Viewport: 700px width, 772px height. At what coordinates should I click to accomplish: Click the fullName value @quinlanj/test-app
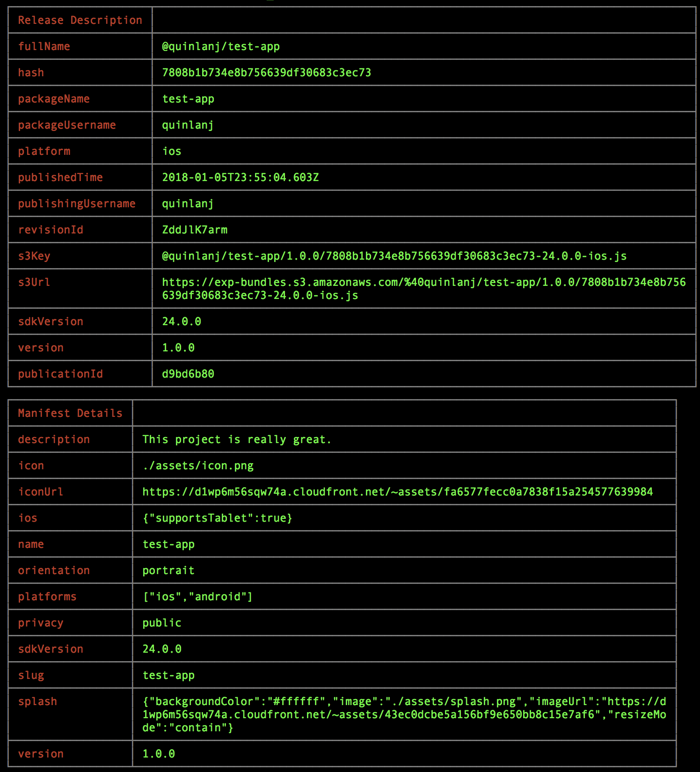221,46
